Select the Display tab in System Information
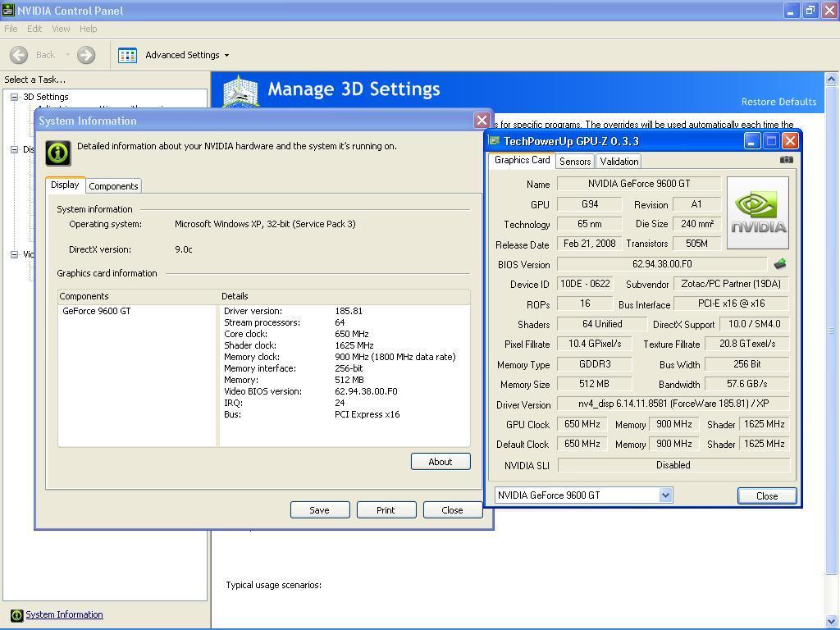 65,185
